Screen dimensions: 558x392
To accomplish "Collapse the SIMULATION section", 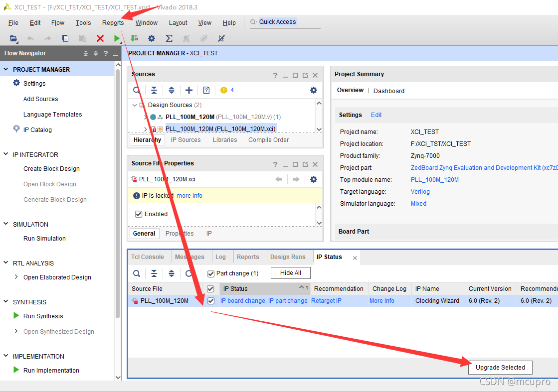I will click(6, 224).
